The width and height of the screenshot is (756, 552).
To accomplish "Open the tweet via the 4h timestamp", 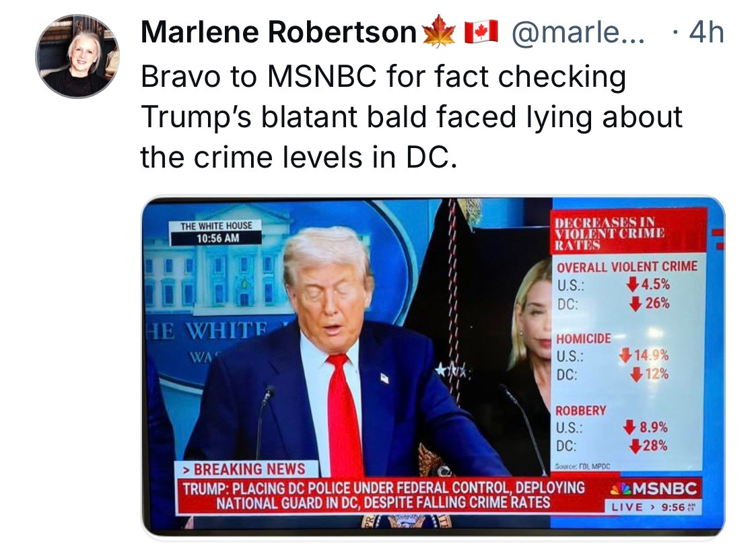I will point(706,32).
